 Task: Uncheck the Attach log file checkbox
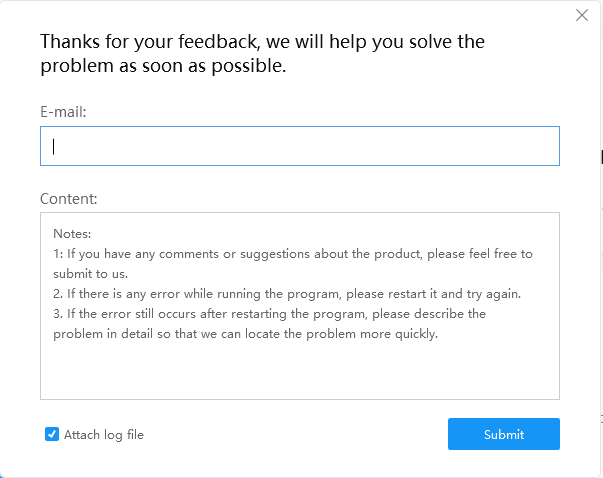tap(52, 434)
